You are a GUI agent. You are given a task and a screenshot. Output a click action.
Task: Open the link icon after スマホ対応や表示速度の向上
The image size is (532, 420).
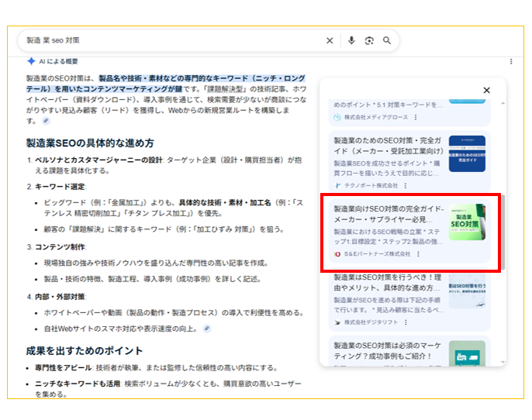(x=206, y=329)
